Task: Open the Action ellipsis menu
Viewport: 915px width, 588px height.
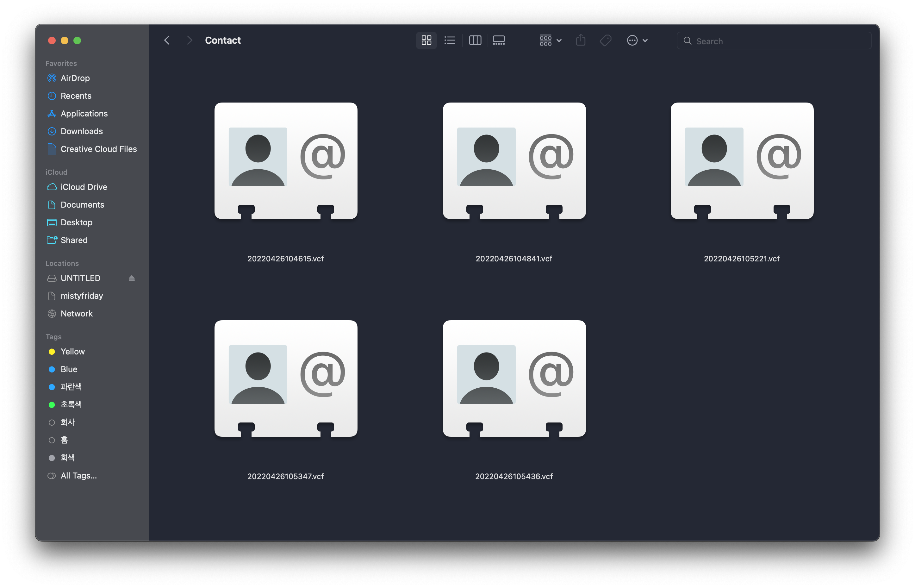Action: point(637,40)
